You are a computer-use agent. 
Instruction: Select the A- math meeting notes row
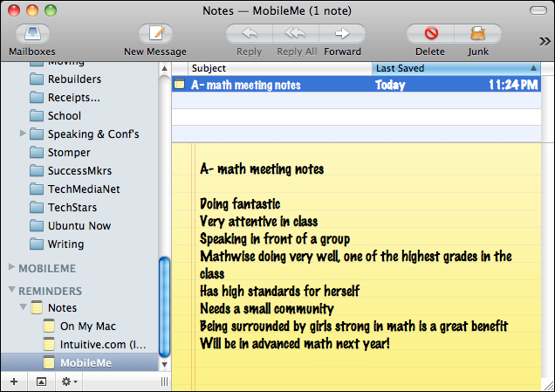click(x=356, y=85)
